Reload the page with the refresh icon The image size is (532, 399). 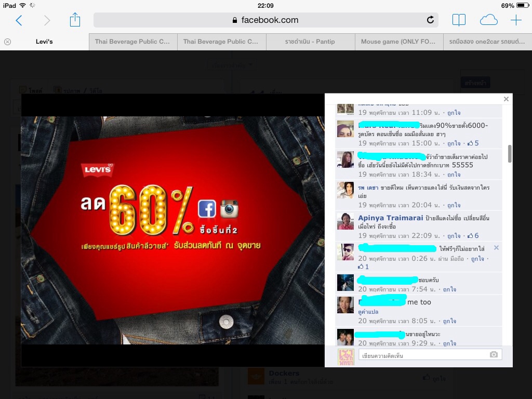[430, 20]
